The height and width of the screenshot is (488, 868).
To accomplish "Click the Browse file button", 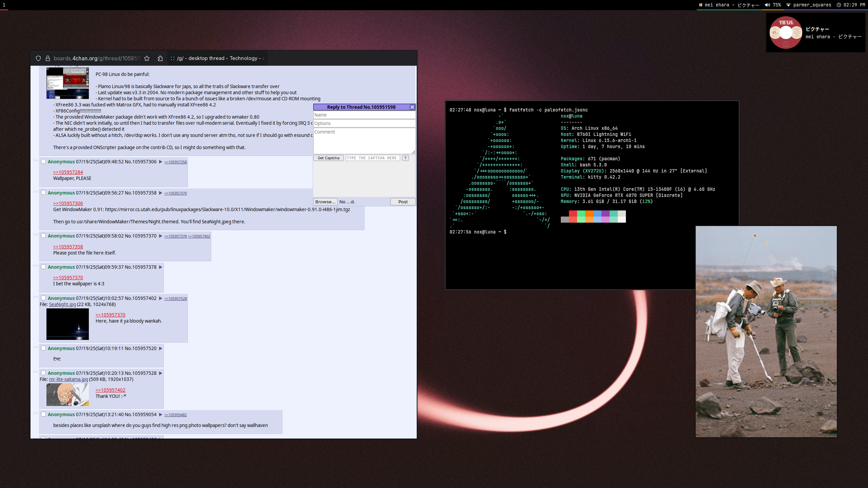I will click(x=325, y=202).
